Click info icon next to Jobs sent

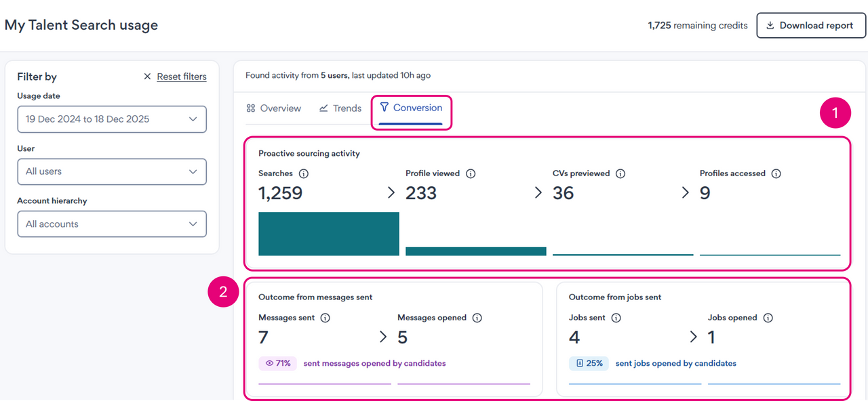(x=616, y=318)
